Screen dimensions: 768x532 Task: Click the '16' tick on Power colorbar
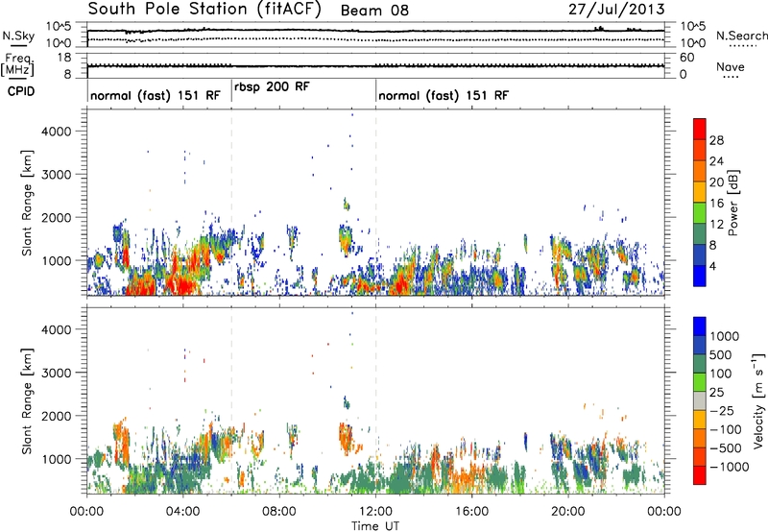point(716,204)
